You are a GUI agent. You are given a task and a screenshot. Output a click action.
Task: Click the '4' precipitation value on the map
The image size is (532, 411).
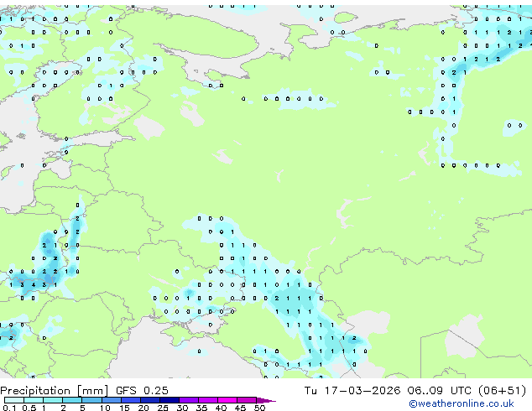point(34,285)
